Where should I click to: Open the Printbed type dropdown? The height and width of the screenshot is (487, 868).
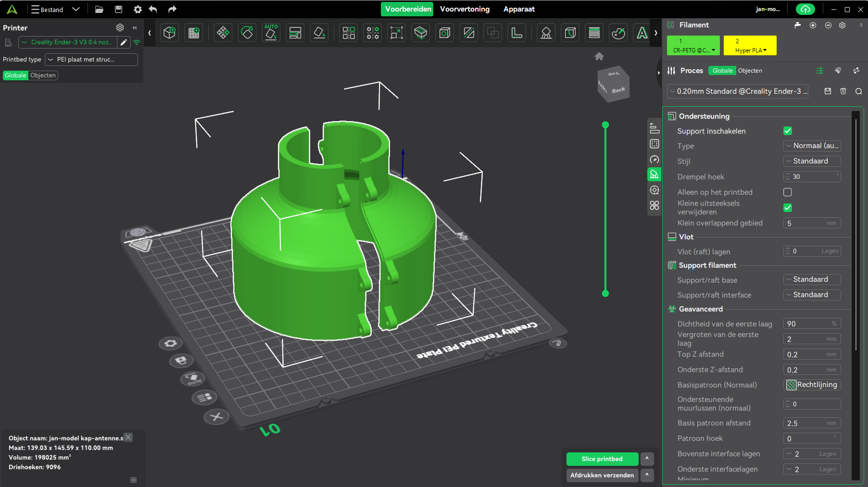[x=91, y=60]
